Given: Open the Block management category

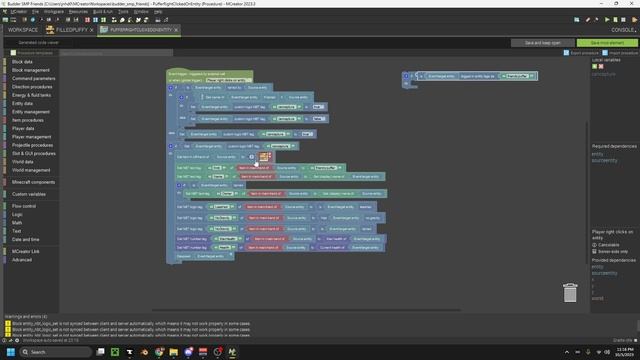Looking at the screenshot, I should 31,70.
